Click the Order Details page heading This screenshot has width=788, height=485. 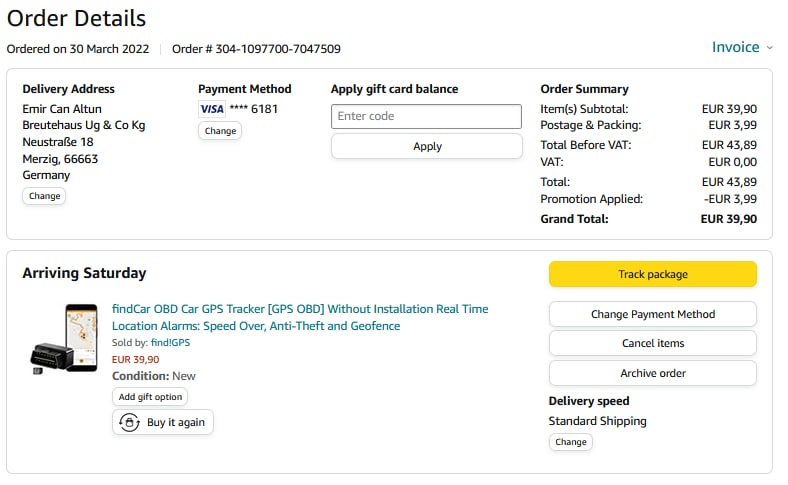76,18
